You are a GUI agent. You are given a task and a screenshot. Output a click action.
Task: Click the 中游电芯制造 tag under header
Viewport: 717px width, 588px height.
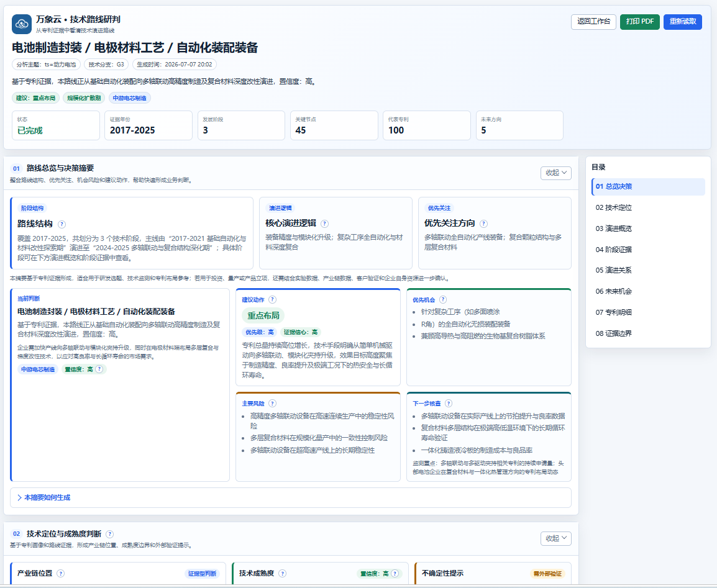coord(130,97)
